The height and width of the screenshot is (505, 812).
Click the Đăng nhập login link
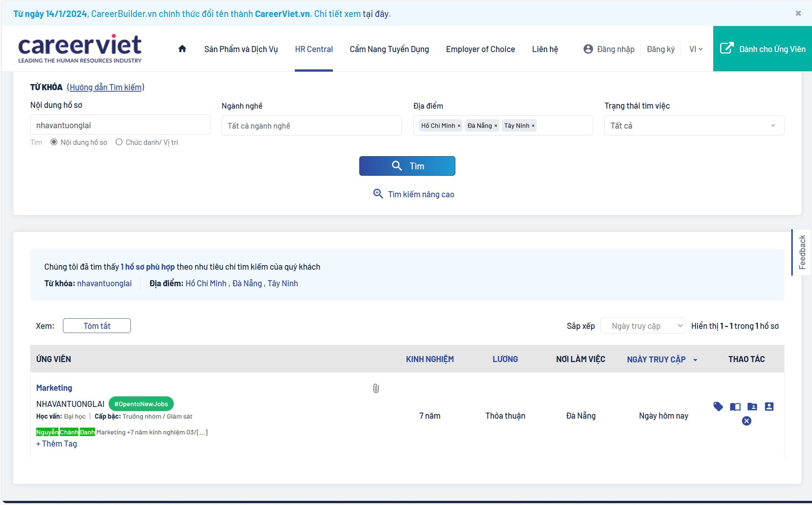(609, 49)
